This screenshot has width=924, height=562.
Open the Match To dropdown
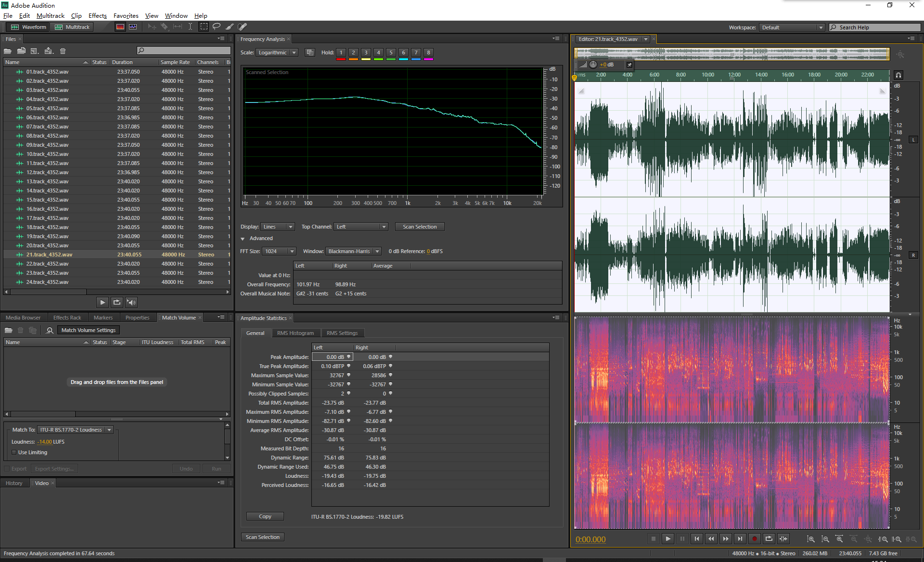tap(76, 430)
